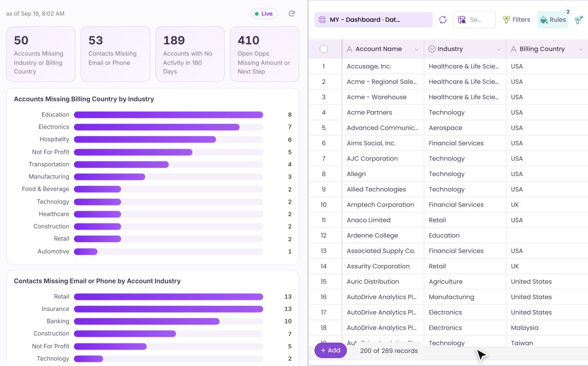Click the Accusage, Inc. account cell
This screenshot has height=366, width=588.
click(383, 66)
